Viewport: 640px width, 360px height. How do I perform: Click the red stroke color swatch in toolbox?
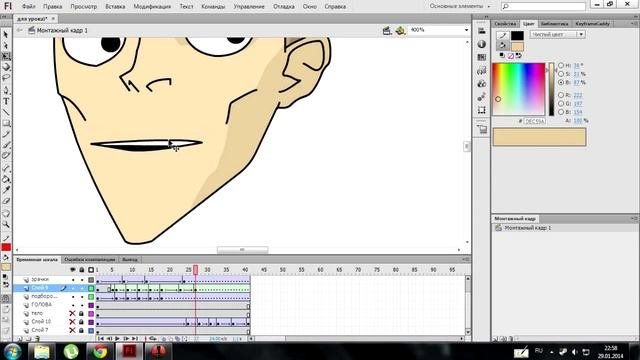[6, 247]
